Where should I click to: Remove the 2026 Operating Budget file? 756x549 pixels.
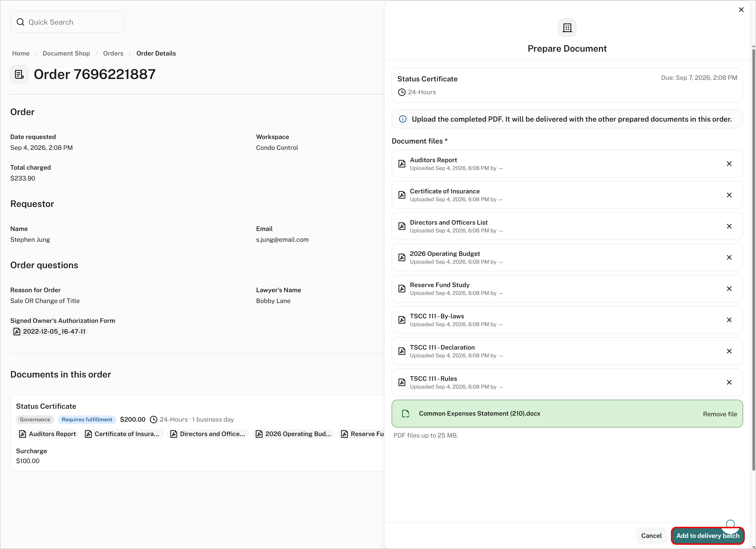coord(729,257)
